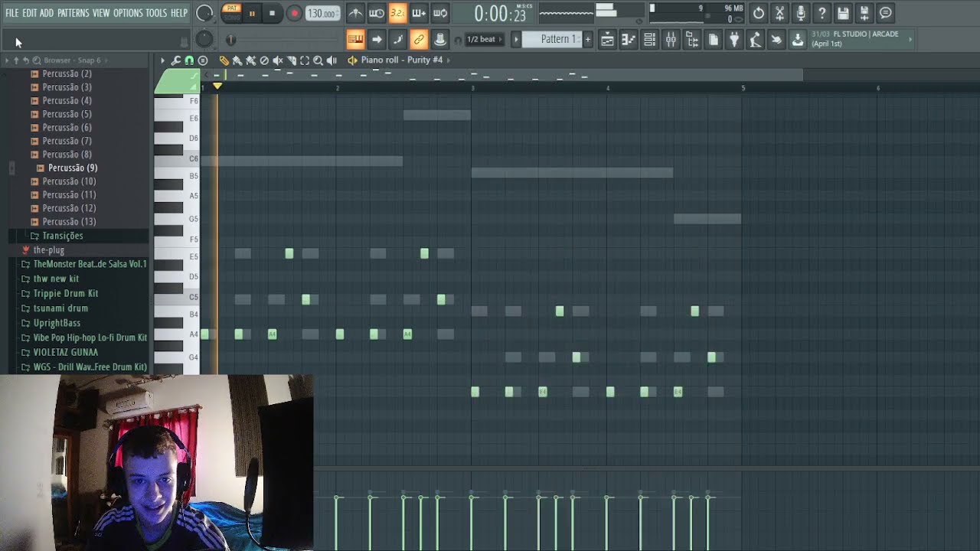Open the Channel rack from the toolbar
The width and height of the screenshot is (980, 551).
649,40
